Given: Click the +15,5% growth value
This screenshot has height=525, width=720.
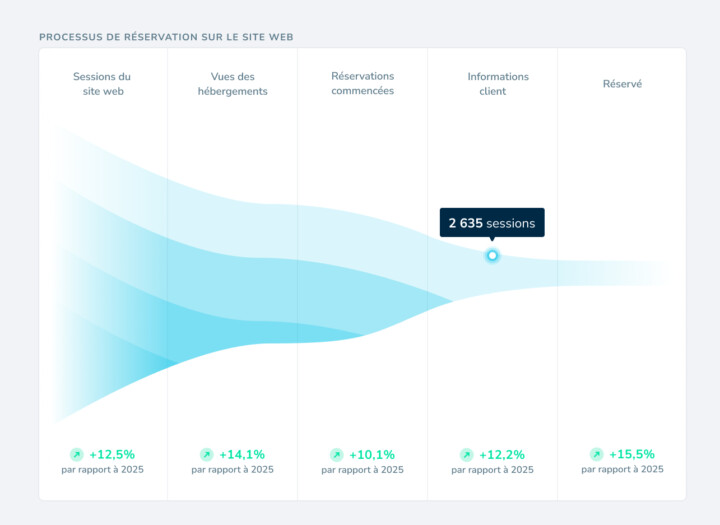Looking at the screenshot, I should tap(632, 454).
